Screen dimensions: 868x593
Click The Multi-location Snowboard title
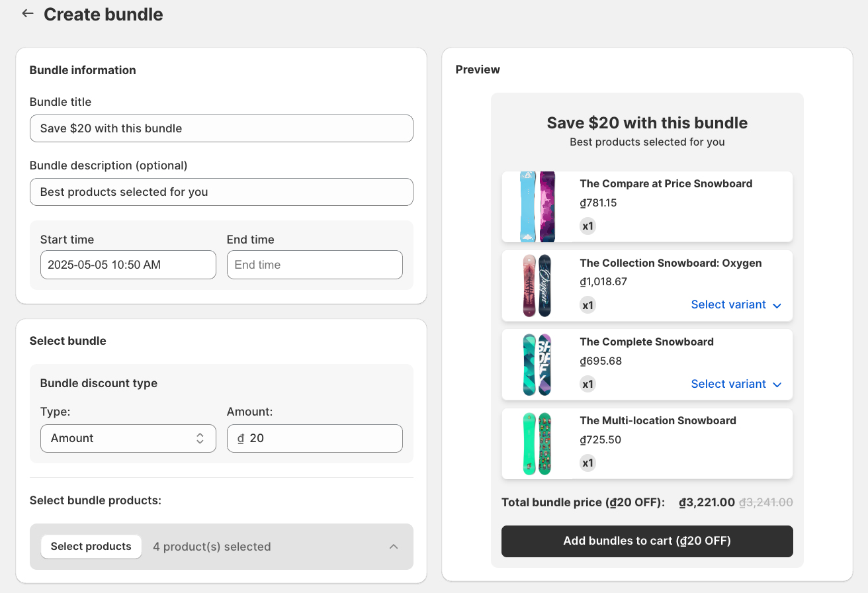click(x=658, y=420)
